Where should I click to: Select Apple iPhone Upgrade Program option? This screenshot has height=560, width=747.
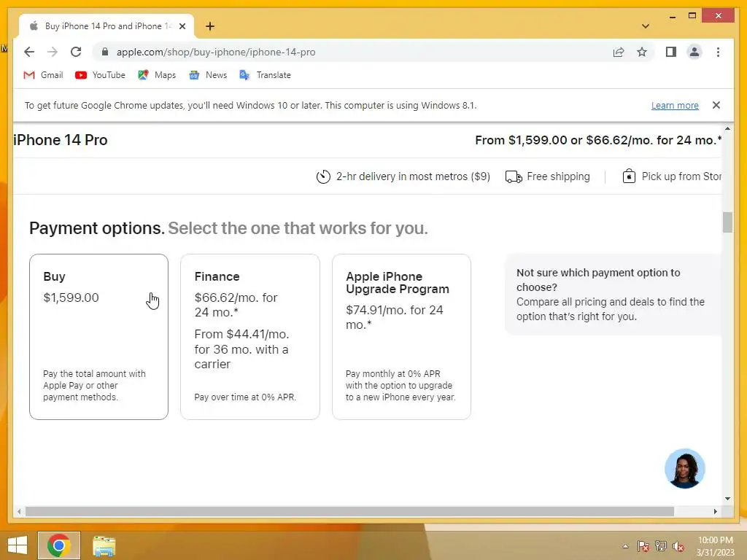tap(402, 337)
